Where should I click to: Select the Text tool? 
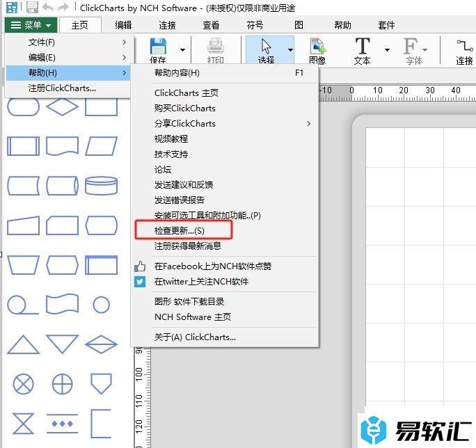coord(362,51)
